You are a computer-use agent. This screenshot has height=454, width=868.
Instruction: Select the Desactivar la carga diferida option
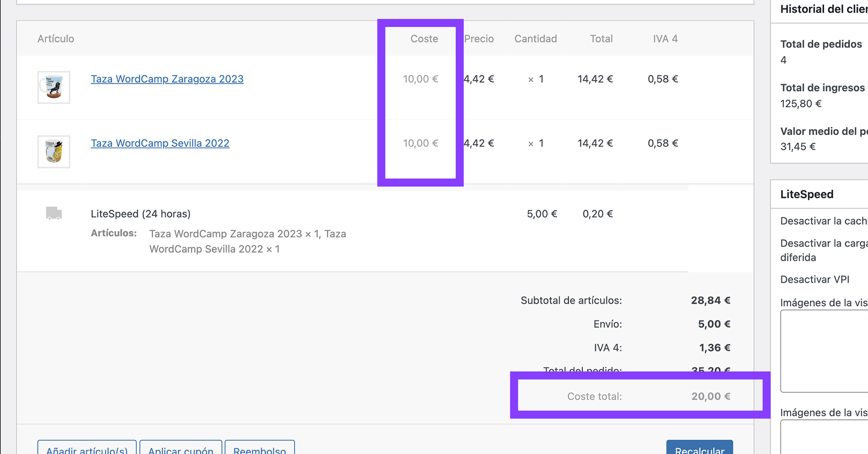(823, 250)
